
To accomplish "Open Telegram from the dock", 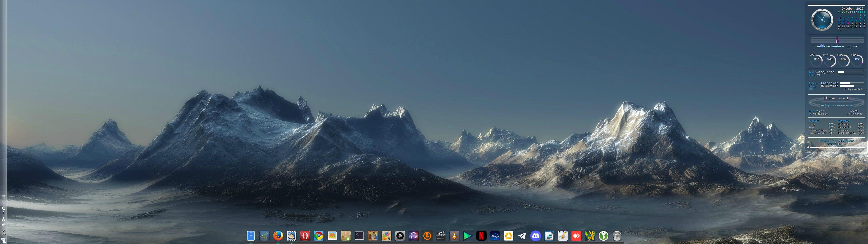I will (522, 236).
